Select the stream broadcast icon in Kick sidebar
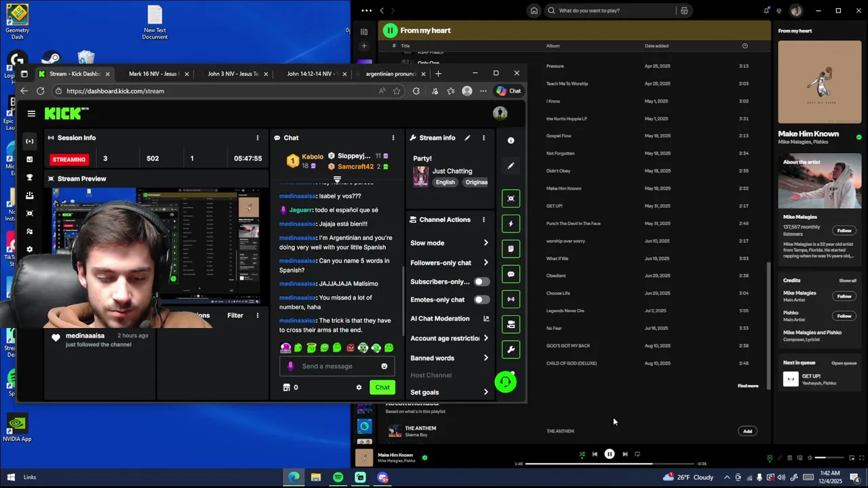This screenshot has height=488, width=868. [x=29, y=141]
